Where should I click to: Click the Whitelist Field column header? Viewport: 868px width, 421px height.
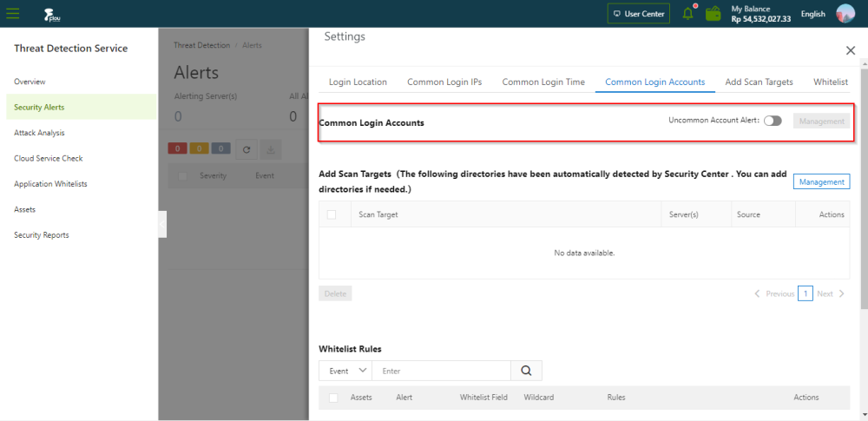[x=483, y=398]
